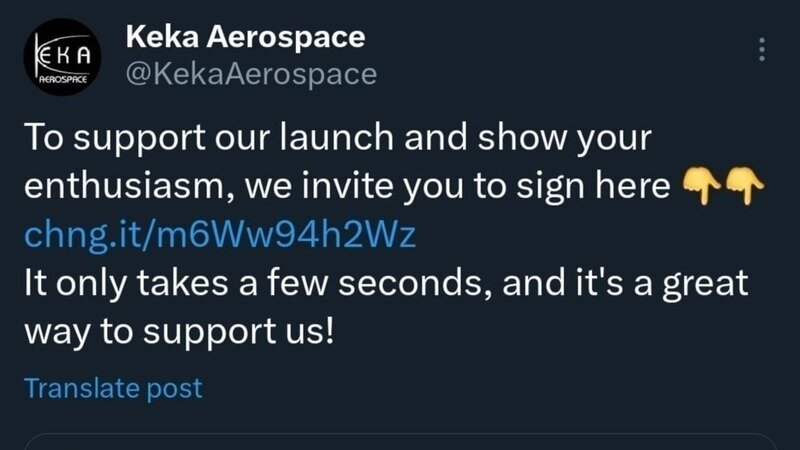Click the AEROSPACE caption in the avatar

coord(60,77)
